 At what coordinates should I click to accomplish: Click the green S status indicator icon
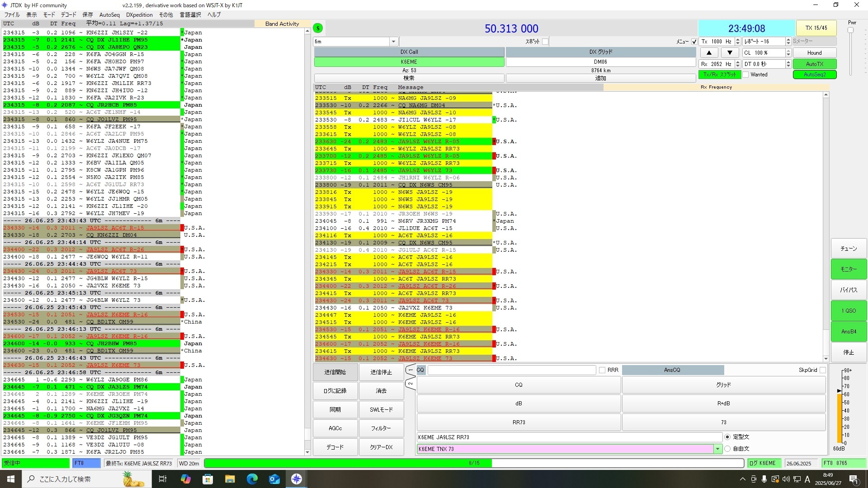(318, 28)
